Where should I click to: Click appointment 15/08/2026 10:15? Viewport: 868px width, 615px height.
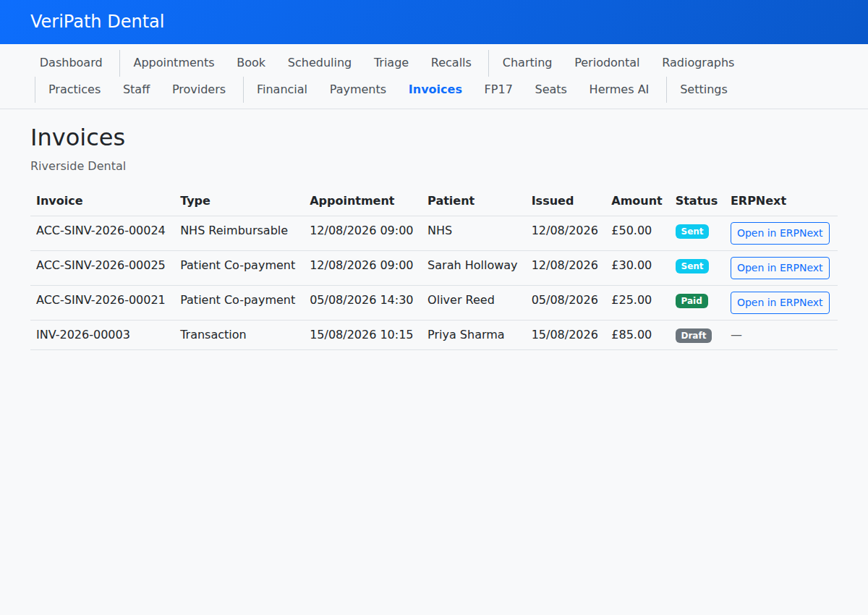point(362,335)
